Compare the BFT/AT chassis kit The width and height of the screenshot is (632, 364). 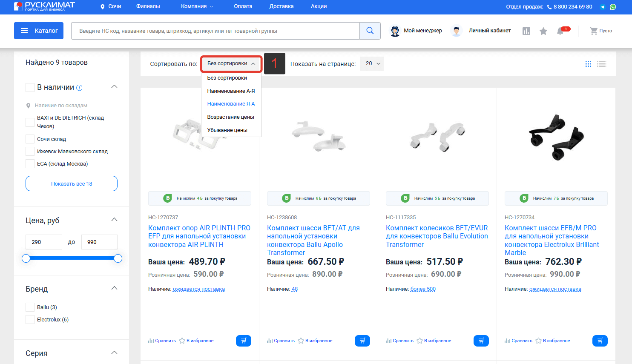[x=281, y=341]
